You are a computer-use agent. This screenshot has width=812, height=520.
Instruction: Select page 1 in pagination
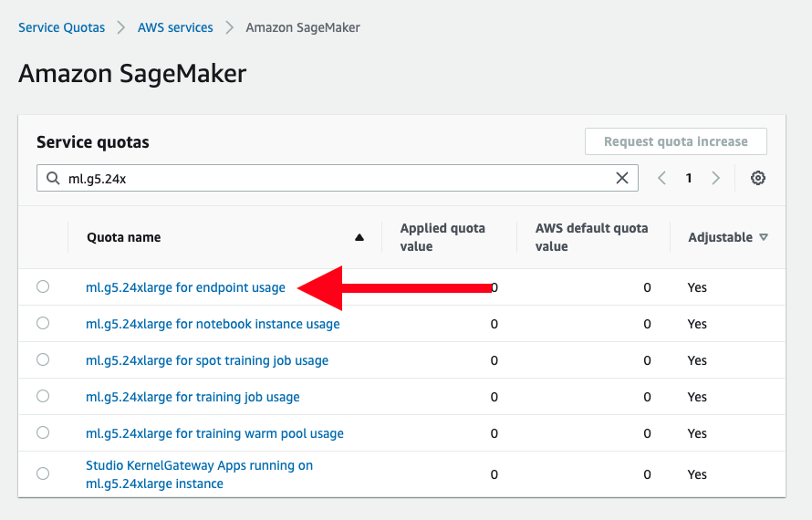coord(690,178)
